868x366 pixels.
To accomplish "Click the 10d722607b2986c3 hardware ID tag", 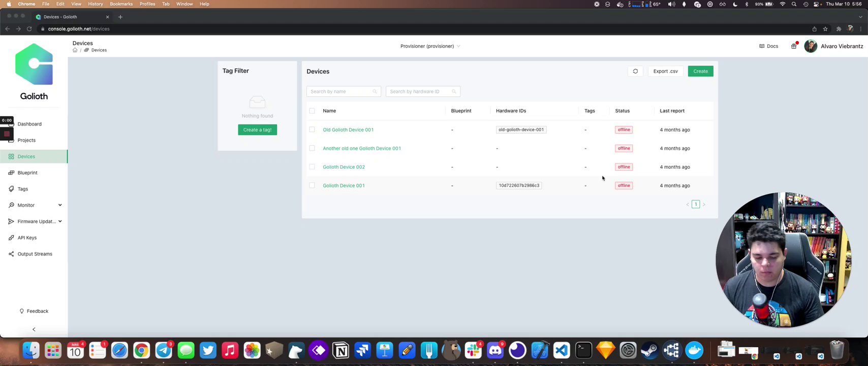I will [519, 186].
